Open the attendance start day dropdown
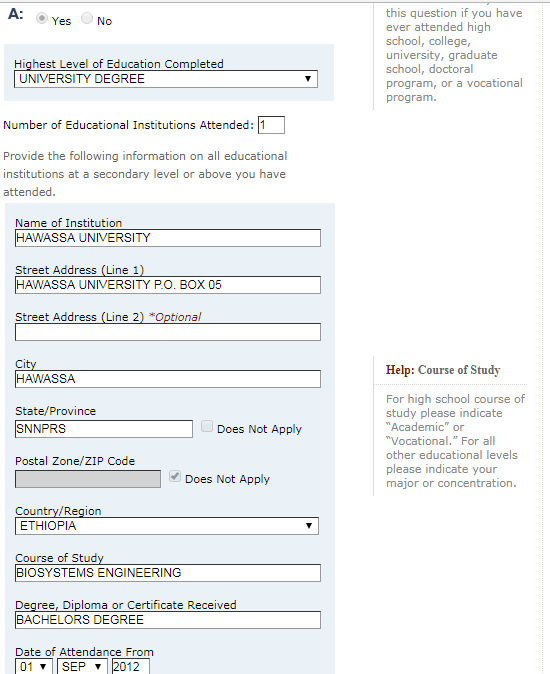This screenshot has height=674, width=550. coord(34,666)
